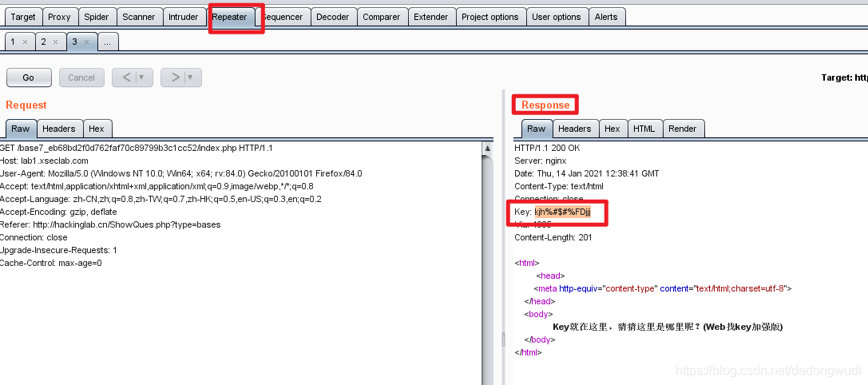Expand the back history dropdown arrow
This screenshot has height=385, width=868.
pyautogui.click(x=142, y=77)
